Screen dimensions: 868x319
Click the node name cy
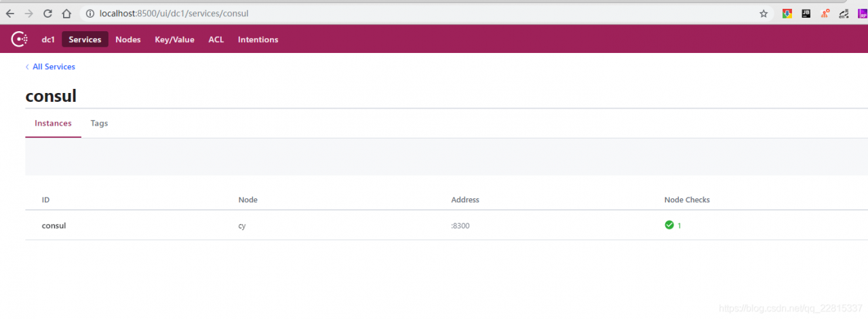point(242,225)
